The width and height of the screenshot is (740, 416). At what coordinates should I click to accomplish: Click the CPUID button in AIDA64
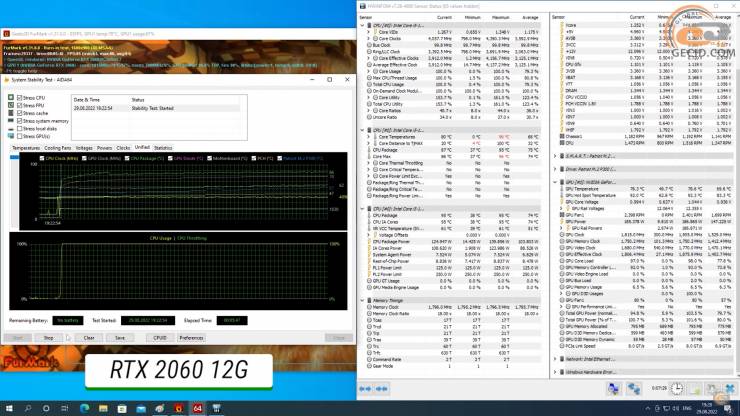point(160,338)
